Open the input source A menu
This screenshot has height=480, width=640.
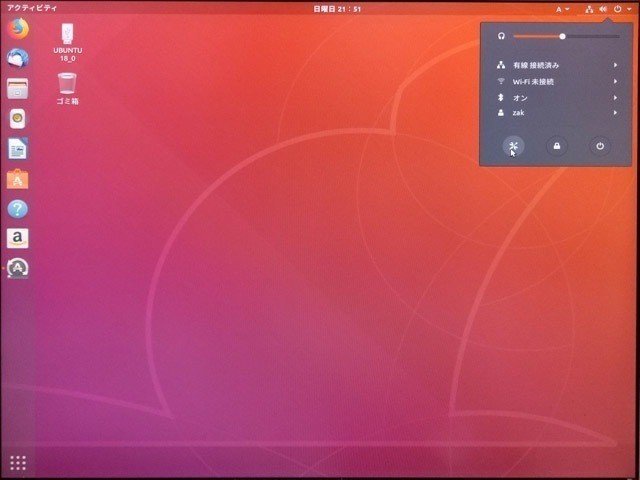tap(562, 9)
